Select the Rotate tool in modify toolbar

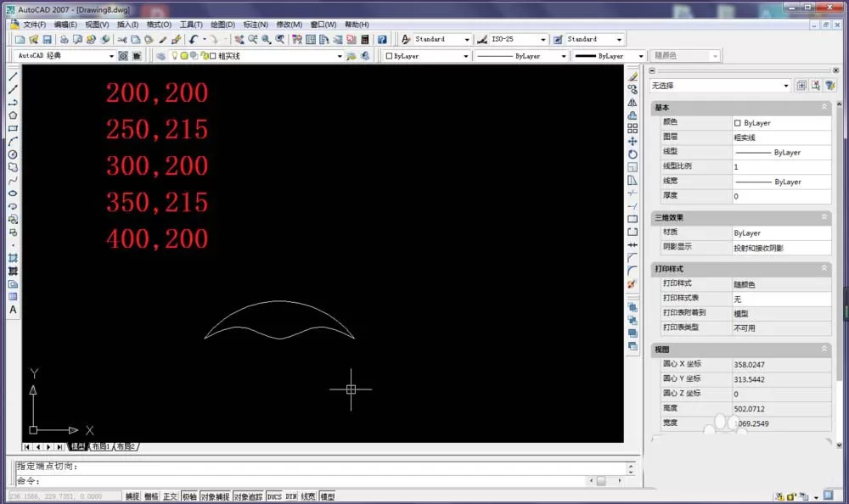[633, 154]
